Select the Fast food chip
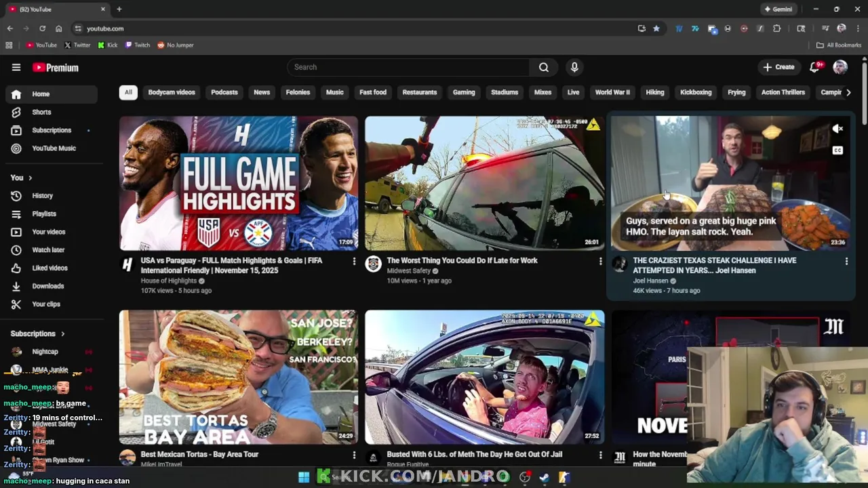Screen dimensions: 868x488 click(373, 92)
